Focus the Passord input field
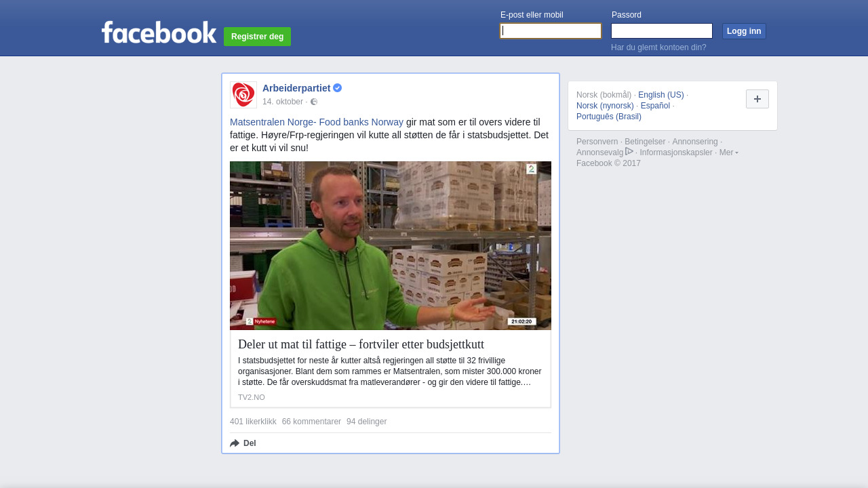 (x=662, y=31)
